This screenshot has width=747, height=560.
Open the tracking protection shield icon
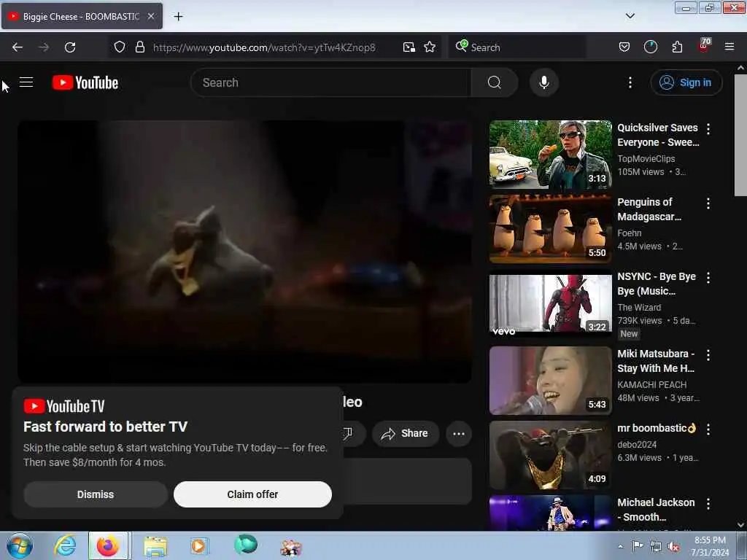click(x=120, y=47)
